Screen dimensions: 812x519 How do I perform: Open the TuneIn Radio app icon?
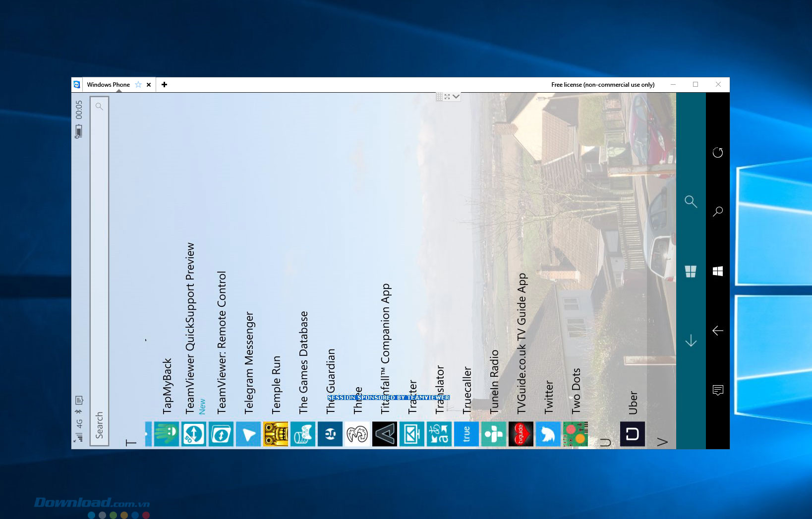coord(494,434)
